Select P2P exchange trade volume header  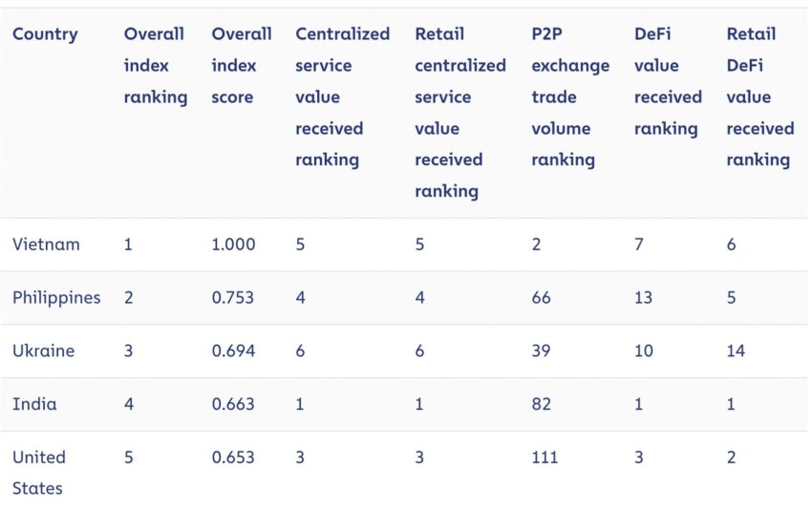point(570,96)
